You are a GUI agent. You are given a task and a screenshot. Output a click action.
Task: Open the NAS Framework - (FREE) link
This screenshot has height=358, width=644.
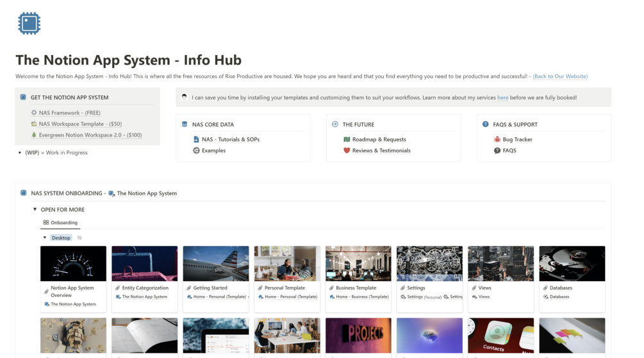(x=69, y=113)
